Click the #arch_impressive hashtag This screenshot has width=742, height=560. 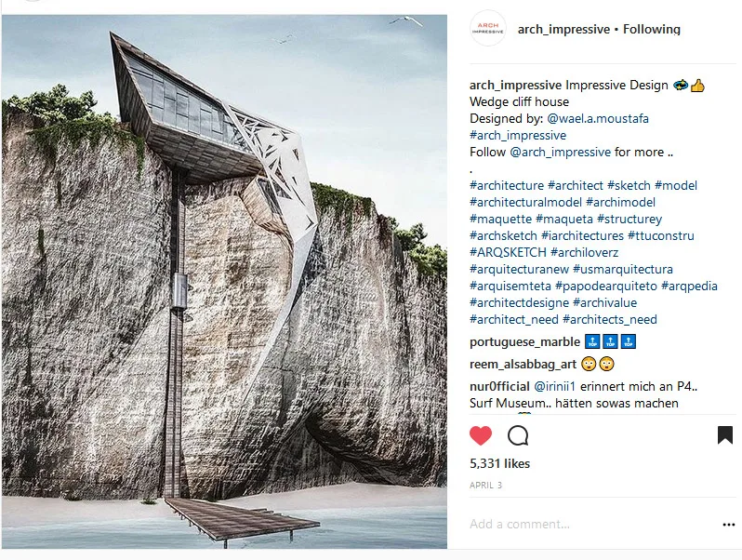point(518,136)
